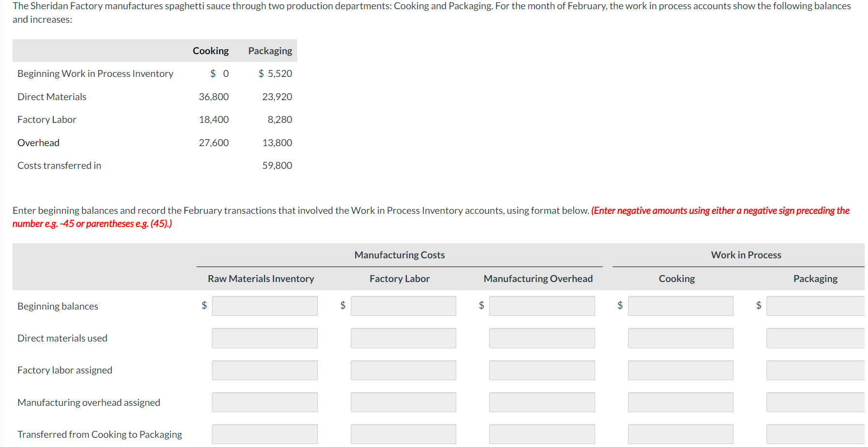Screen dimensions: 868x447
Task: Click the Cooking header in data table
Action: tap(211, 51)
